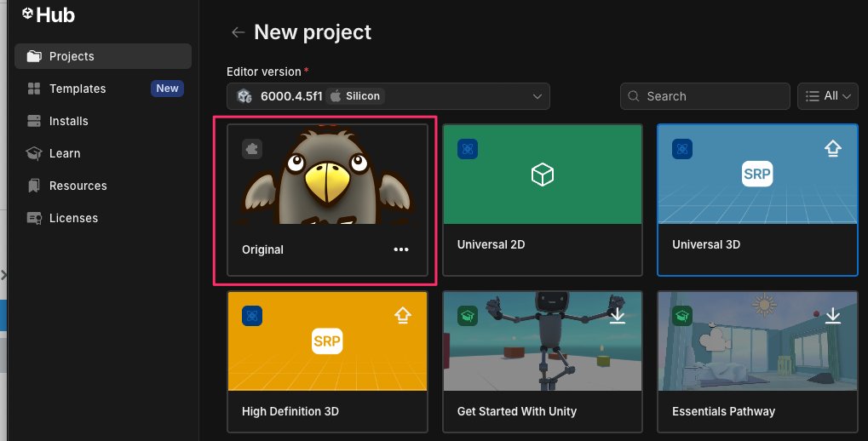Image resolution: width=868 pixels, height=441 pixels.
Task: Open the Licenses section in the sidebar
Action: (103, 218)
